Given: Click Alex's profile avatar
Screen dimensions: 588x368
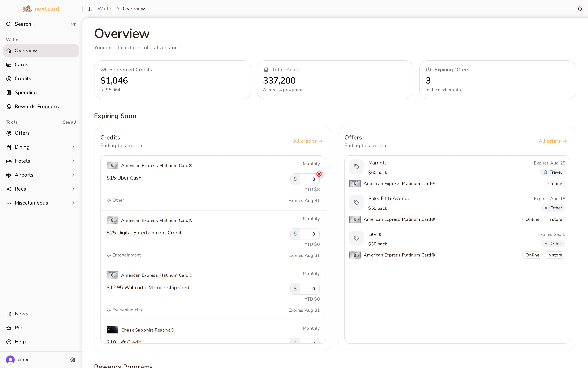Looking at the screenshot, I should coord(10,360).
